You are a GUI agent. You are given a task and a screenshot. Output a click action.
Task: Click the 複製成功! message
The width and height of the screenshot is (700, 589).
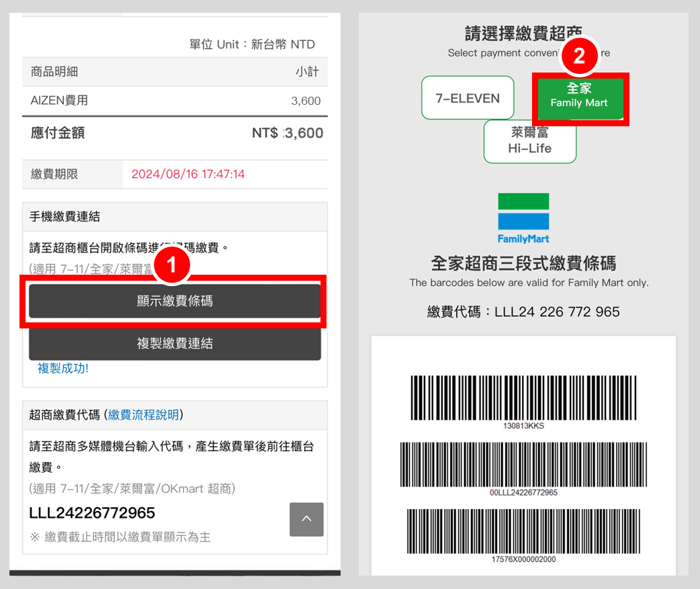point(63,368)
